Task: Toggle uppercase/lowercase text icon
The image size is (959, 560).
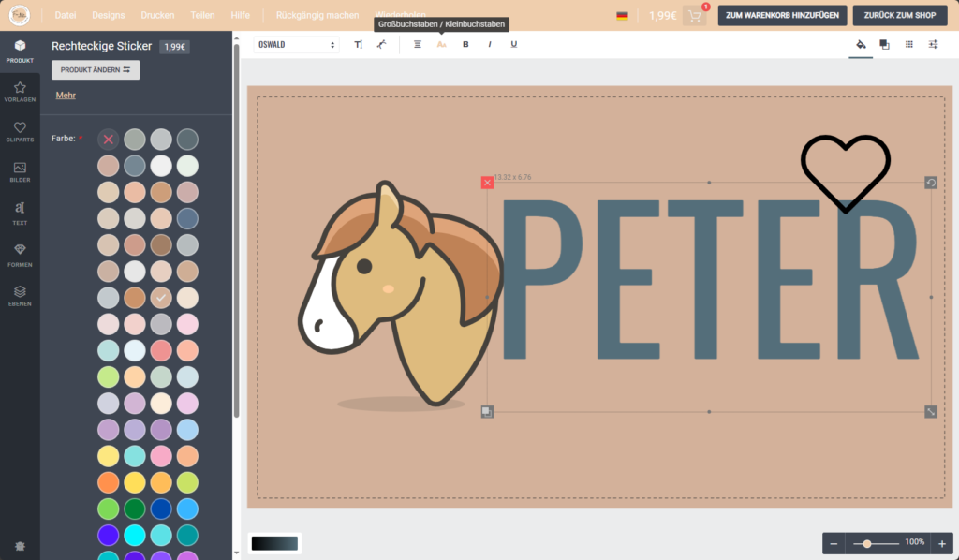Action: coord(442,45)
